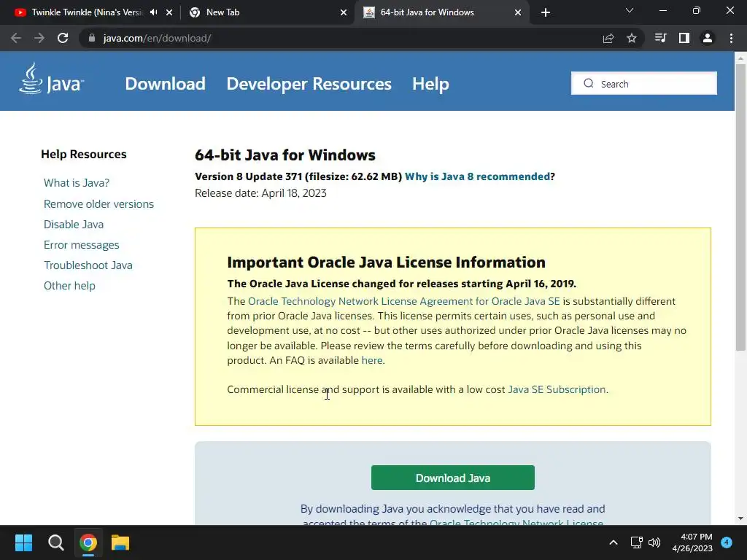The width and height of the screenshot is (747, 560).
Task: Open clock and date in taskbar
Action: (x=692, y=542)
